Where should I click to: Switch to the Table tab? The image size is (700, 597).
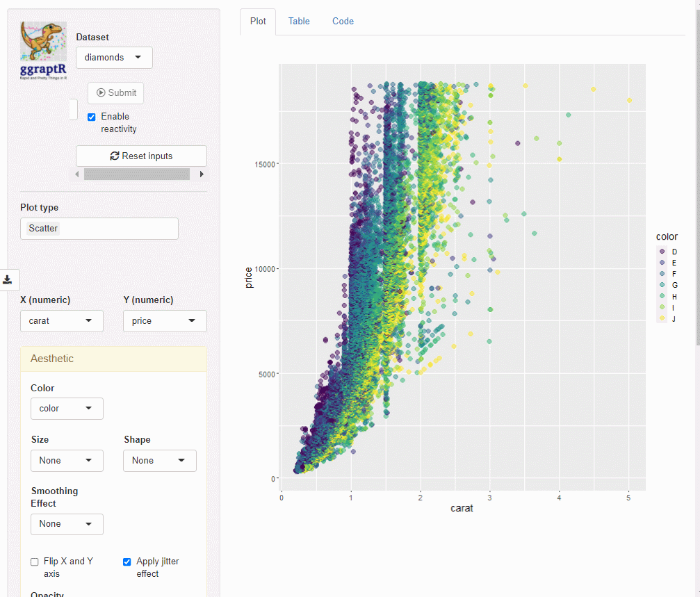point(299,22)
